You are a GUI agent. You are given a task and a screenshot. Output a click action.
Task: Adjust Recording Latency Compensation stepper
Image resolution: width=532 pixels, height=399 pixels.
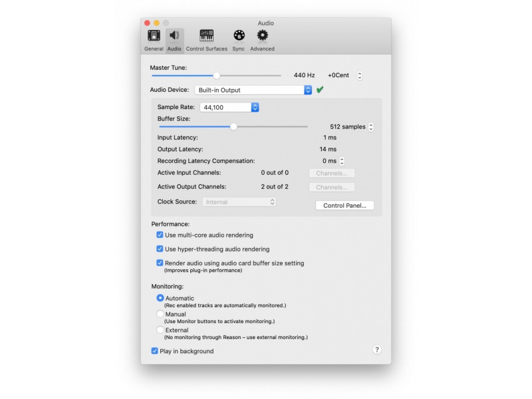342,161
